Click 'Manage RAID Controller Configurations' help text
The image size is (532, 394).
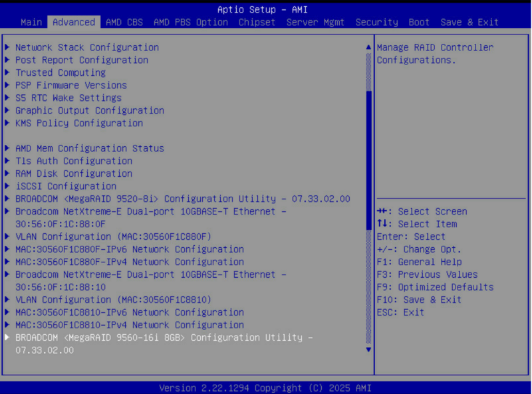436,54
